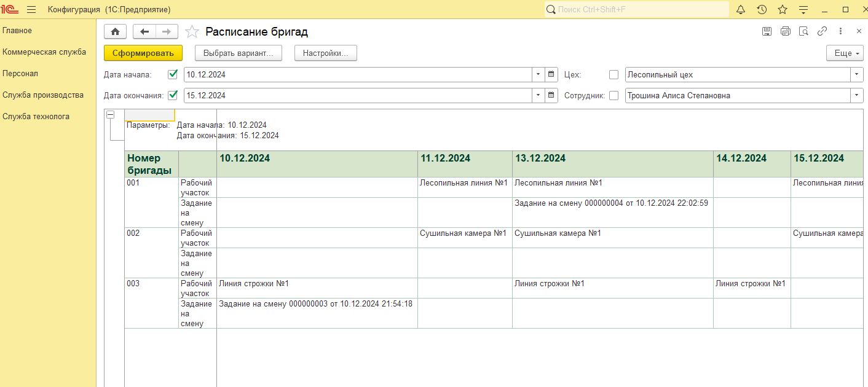Open the Персонал section

tap(20, 74)
